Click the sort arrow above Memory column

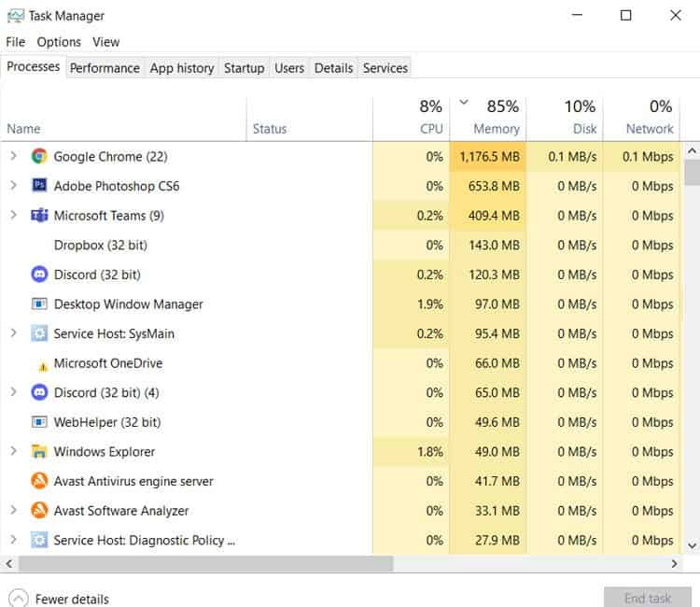(464, 103)
